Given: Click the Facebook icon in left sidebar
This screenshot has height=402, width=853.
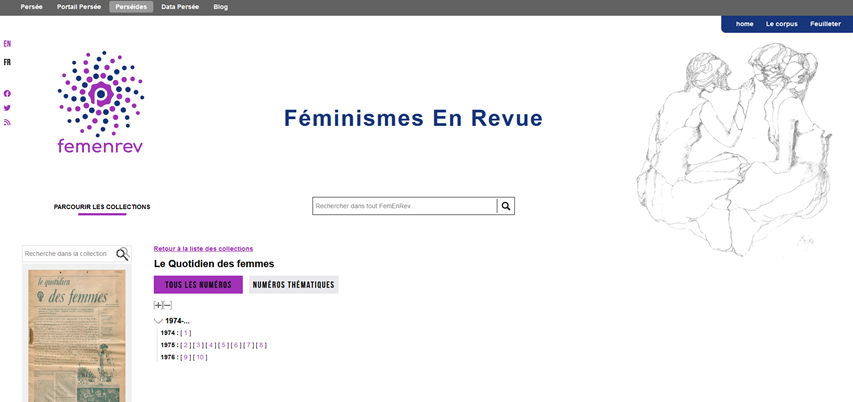Looking at the screenshot, I should [7, 93].
